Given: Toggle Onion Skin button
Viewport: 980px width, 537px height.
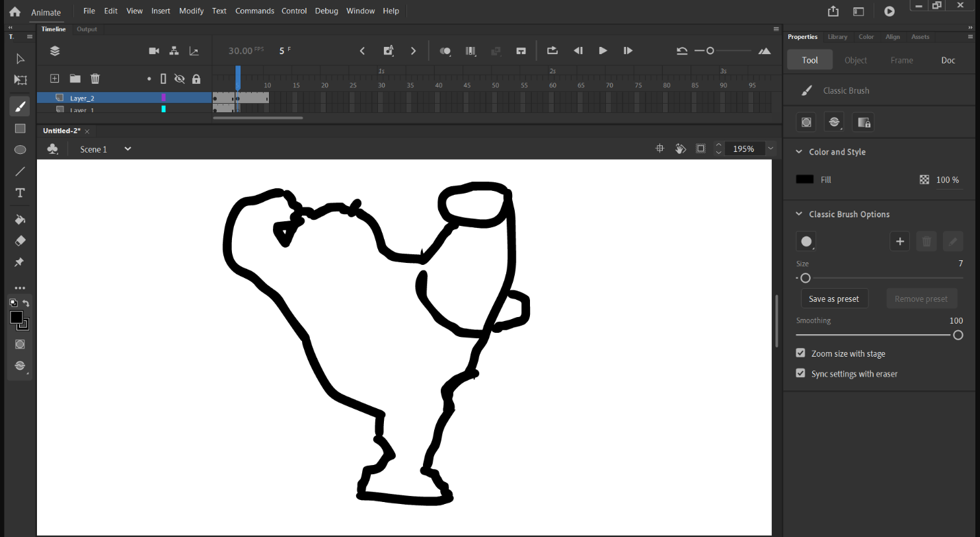Looking at the screenshot, I should [445, 51].
